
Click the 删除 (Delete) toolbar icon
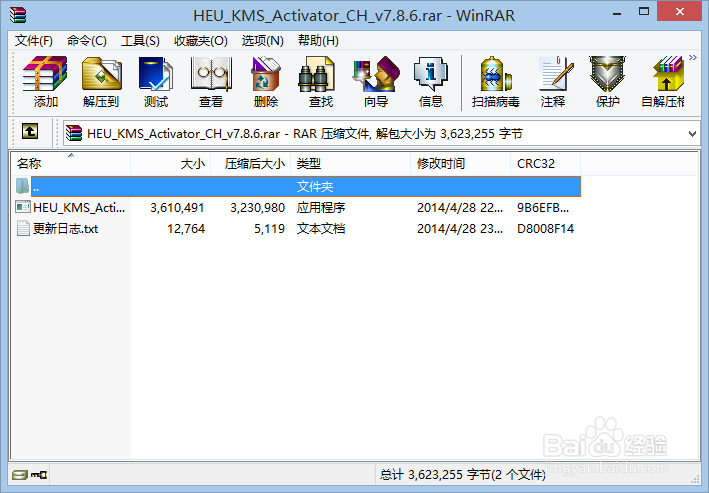coord(266,82)
